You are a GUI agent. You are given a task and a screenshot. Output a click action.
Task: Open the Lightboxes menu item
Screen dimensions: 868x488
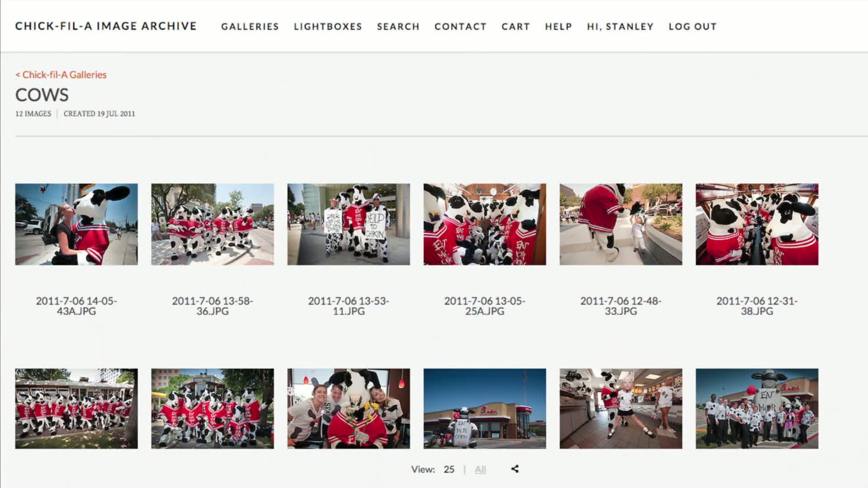coord(328,27)
